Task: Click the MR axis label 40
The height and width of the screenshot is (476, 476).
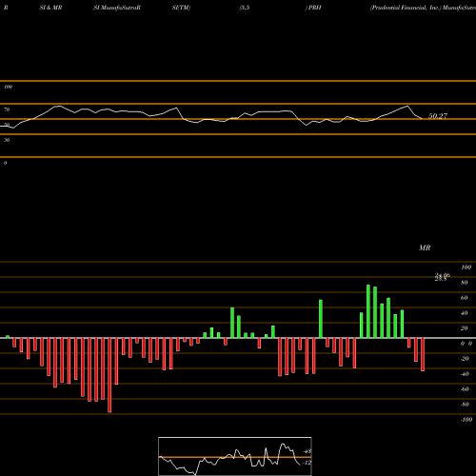Action: coord(465,313)
